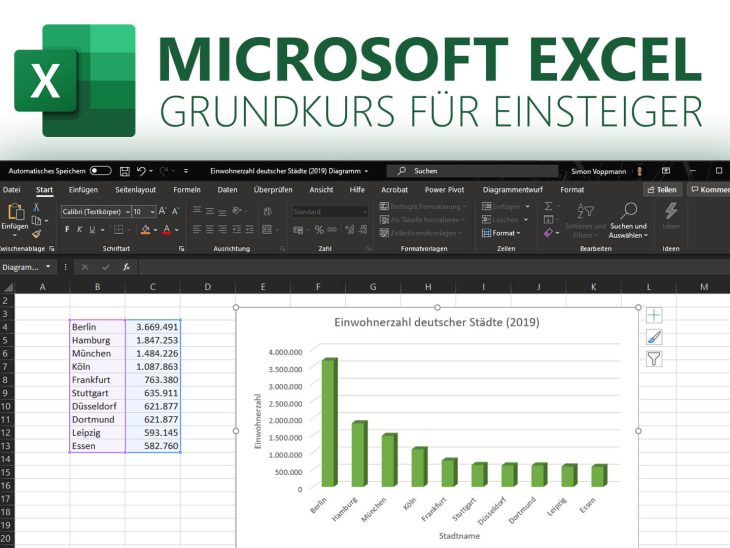
Task: Undo the last action
Action: [x=142, y=171]
